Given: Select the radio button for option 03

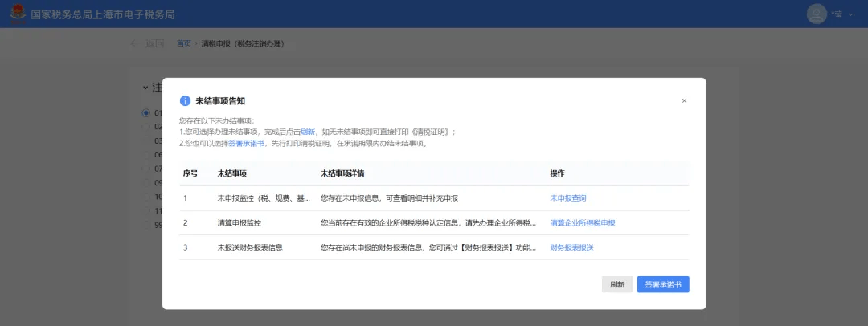Looking at the screenshot, I should click(x=145, y=141).
